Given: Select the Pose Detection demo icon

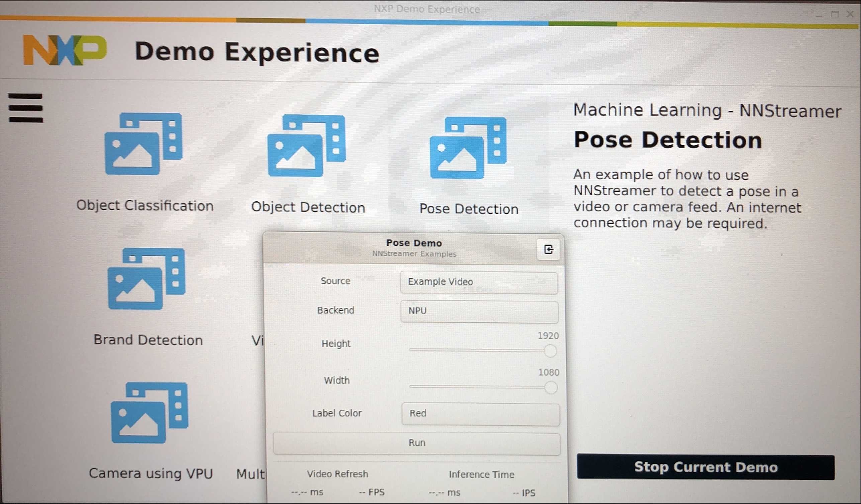Looking at the screenshot, I should (x=468, y=148).
